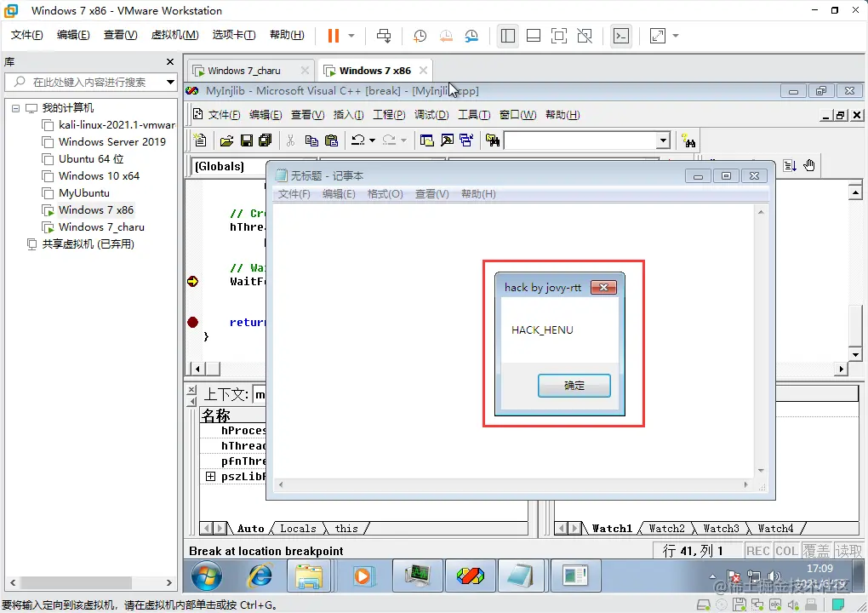The image size is (868, 613).
Task: Click Find in Files binoculars icon
Action: coord(493,140)
